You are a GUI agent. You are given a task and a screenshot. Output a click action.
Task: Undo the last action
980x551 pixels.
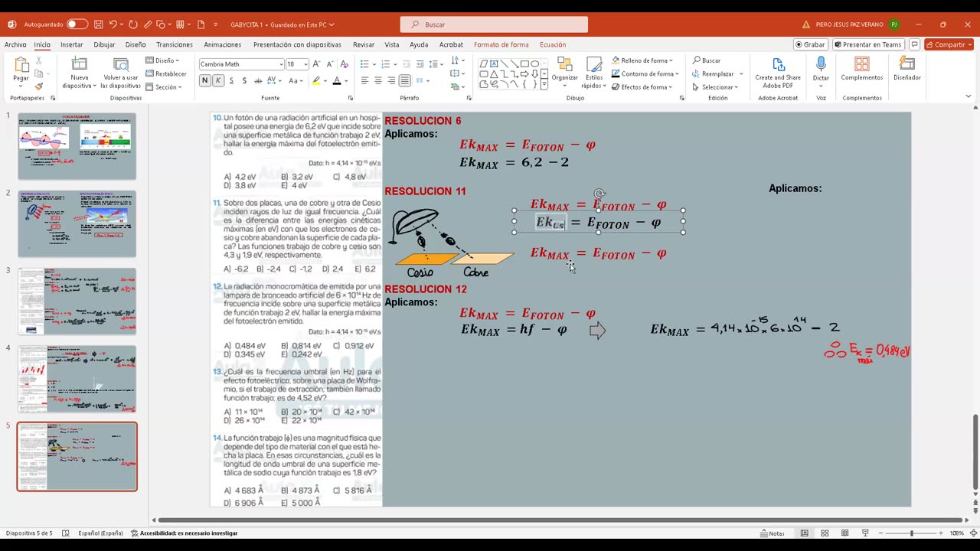113,24
